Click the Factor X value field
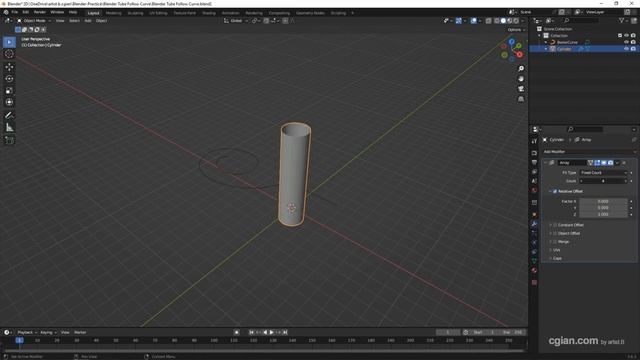The width and height of the screenshot is (640, 360). (x=603, y=201)
